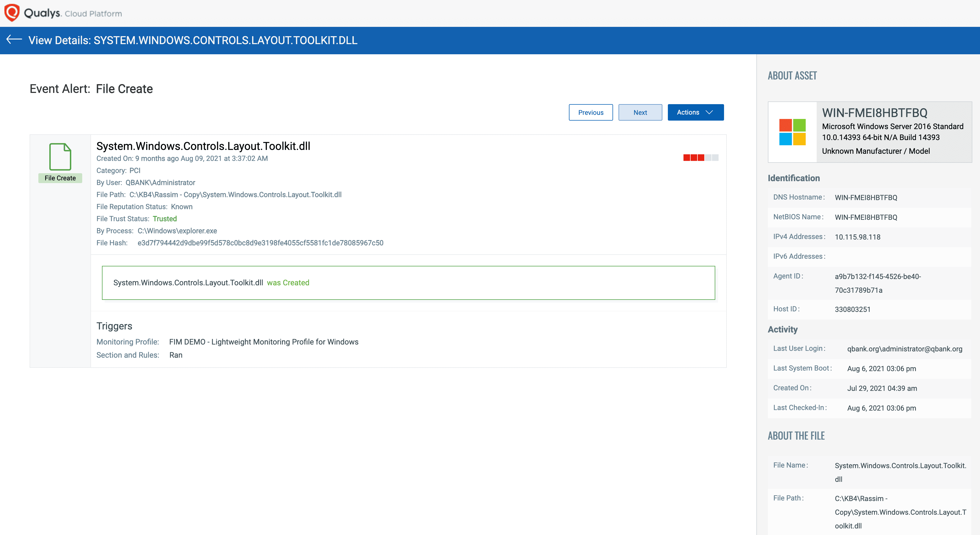Click the Activity section heading

click(x=783, y=329)
